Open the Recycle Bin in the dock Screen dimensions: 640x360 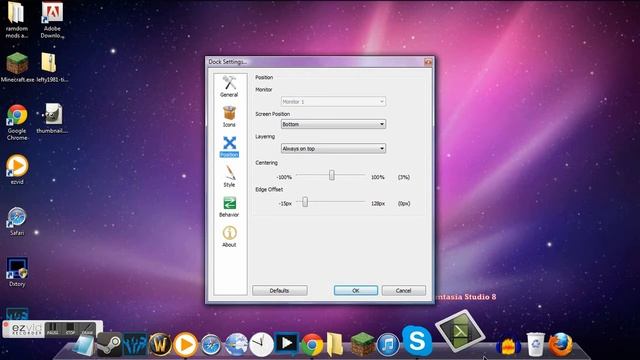(x=535, y=344)
